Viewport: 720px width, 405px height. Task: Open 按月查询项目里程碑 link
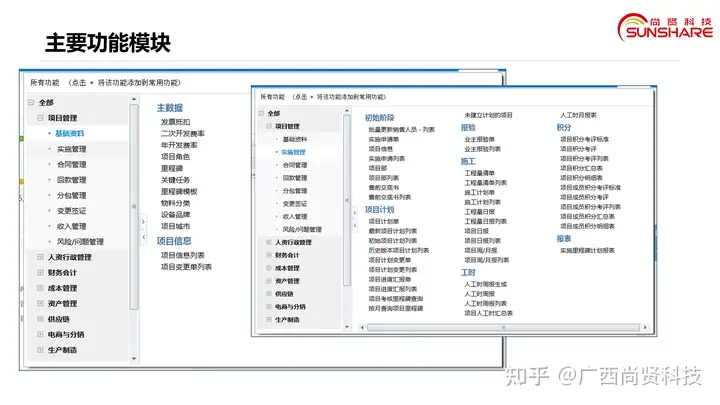click(395, 308)
